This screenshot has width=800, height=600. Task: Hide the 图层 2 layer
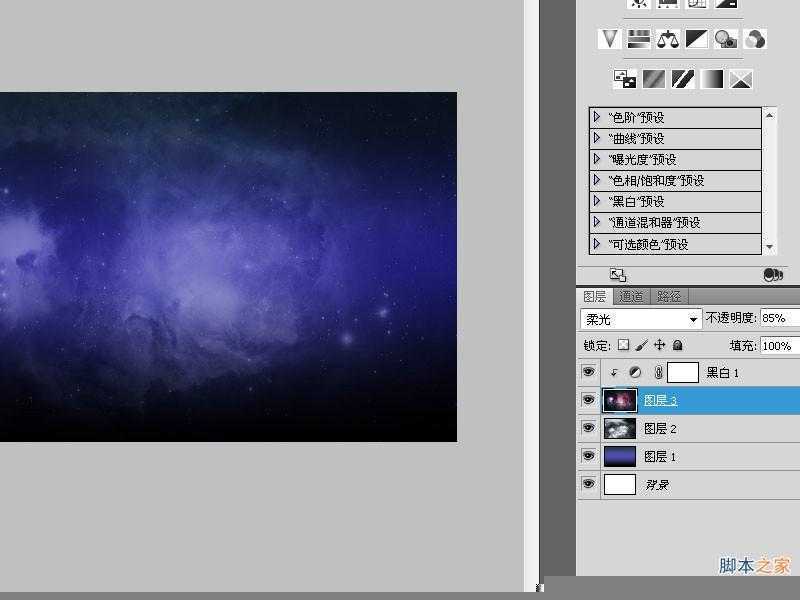588,428
